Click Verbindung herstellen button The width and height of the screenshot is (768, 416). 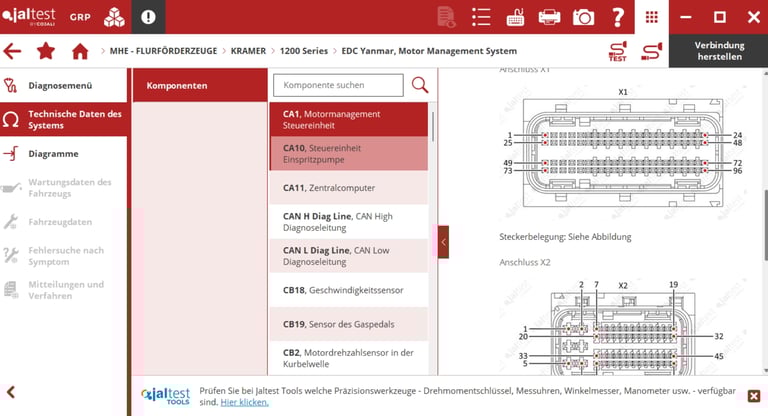pos(719,51)
